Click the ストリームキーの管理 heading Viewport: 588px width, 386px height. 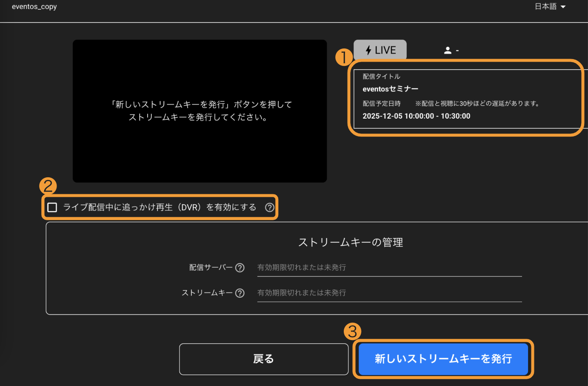coord(351,242)
